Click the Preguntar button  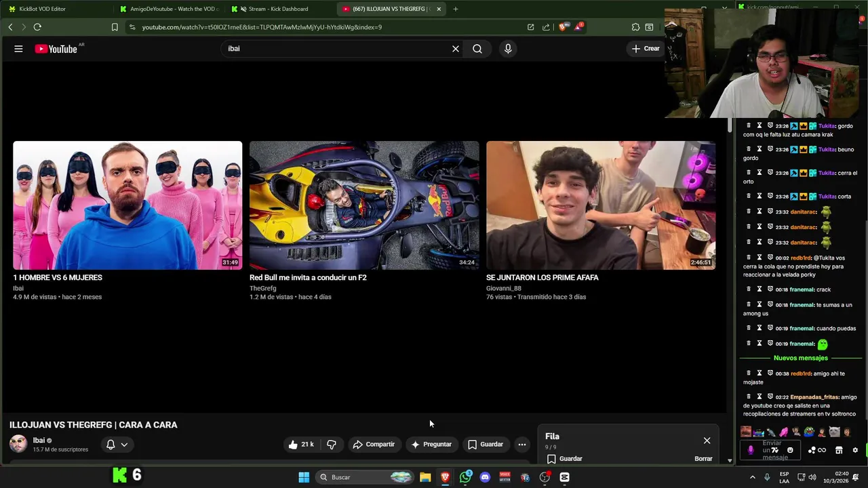pos(431,445)
